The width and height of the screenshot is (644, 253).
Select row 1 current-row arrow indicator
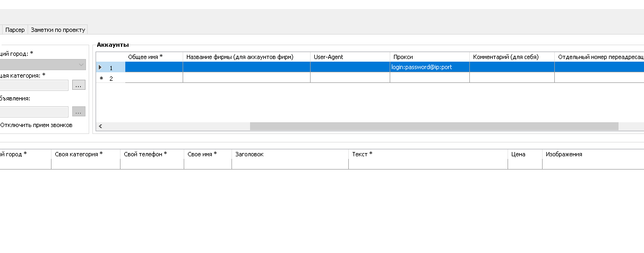click(100, 68)
